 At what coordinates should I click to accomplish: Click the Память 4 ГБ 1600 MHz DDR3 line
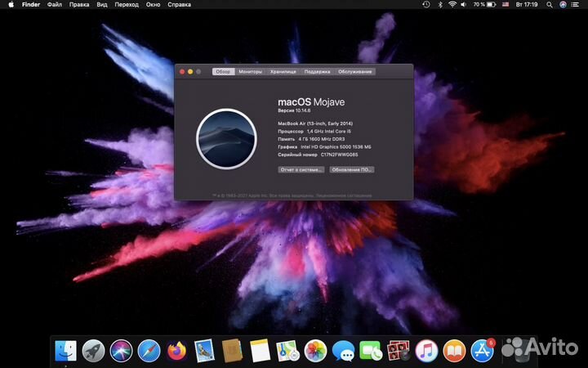pos(311,139)
